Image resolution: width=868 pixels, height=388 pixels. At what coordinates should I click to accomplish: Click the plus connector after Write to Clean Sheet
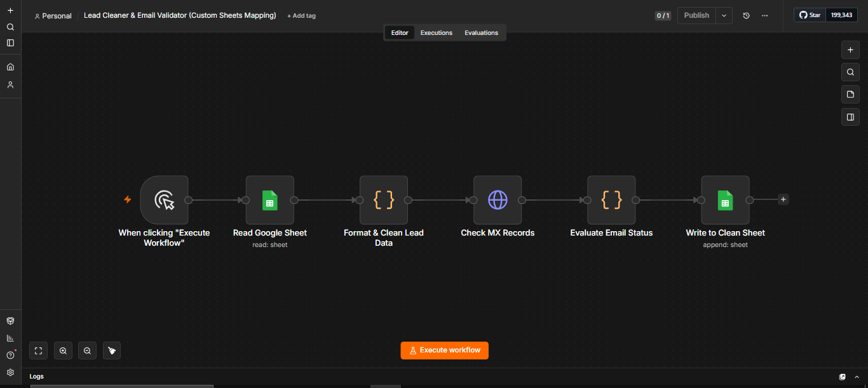[783, 199]
